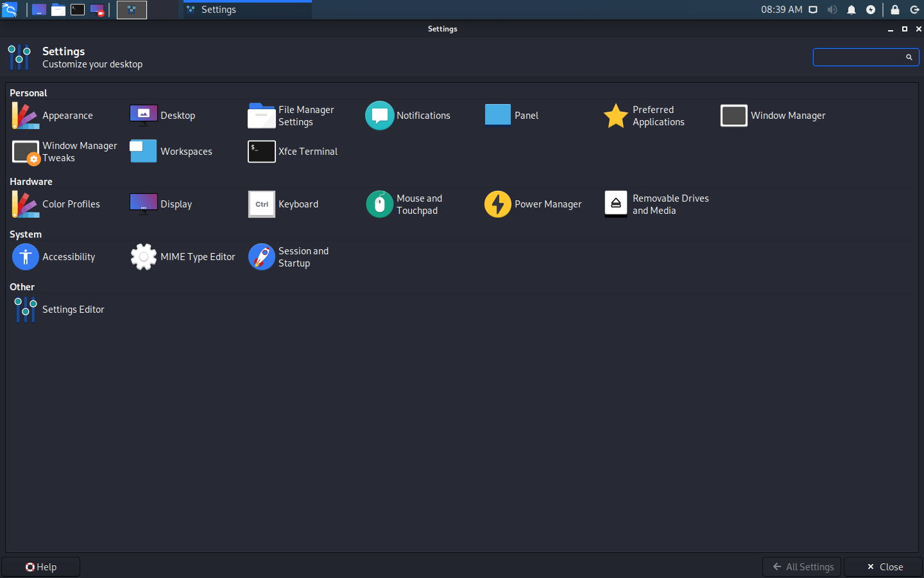The height and width of the screenshot is (578, 924).
Task: Open Xfce Terminal settings icon
Action: [x=262, y=152]
